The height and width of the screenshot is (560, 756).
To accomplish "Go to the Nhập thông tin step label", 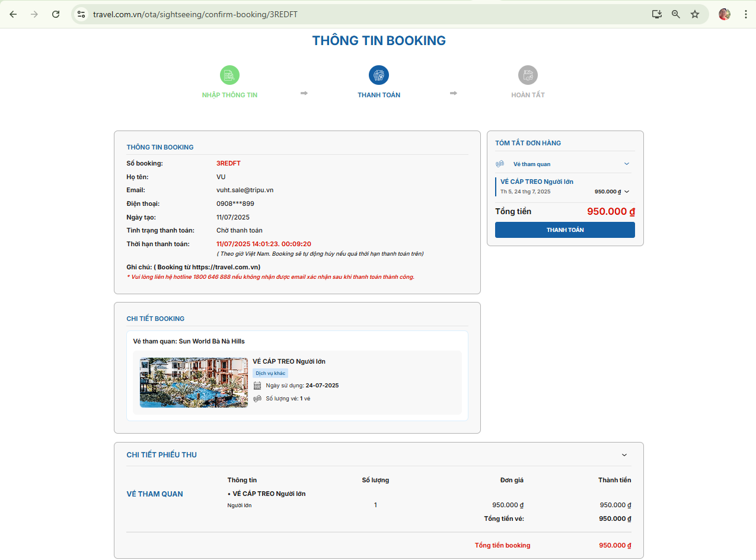I will point(229,95).
